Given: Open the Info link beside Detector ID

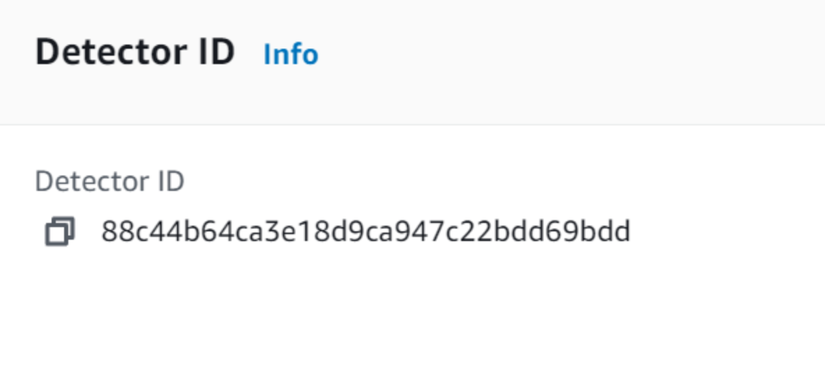Looking at the screenshot, I should [x=290, y=54].
